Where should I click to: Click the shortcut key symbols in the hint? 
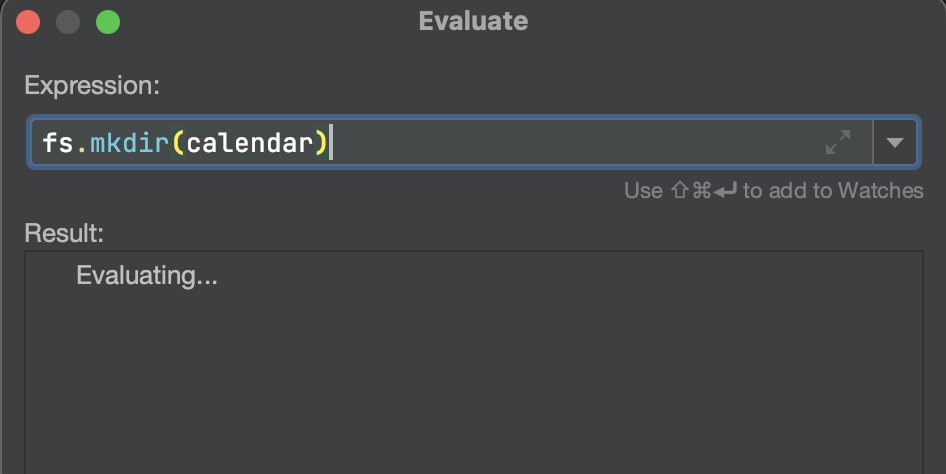coord(703,191)
